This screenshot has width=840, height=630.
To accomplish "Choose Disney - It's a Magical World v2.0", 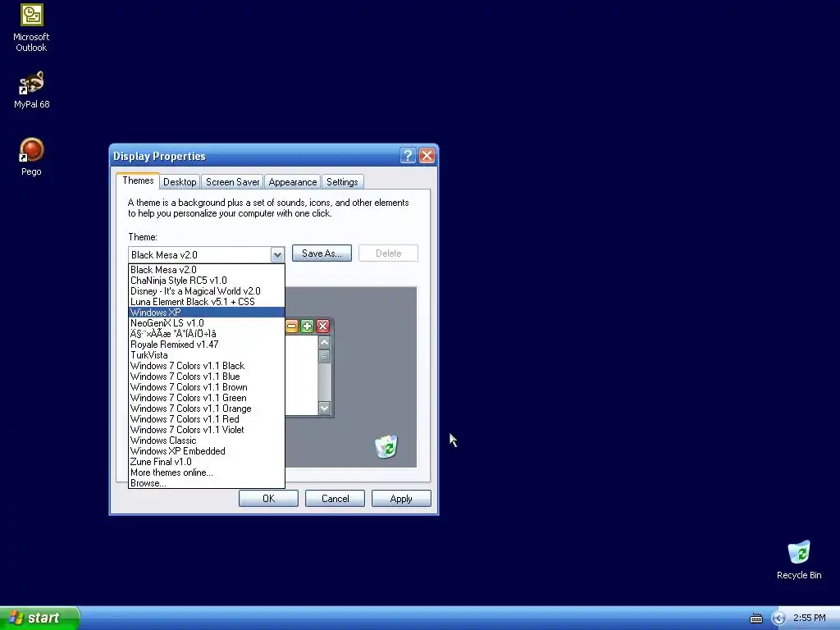I will click(x=206, y=291).
